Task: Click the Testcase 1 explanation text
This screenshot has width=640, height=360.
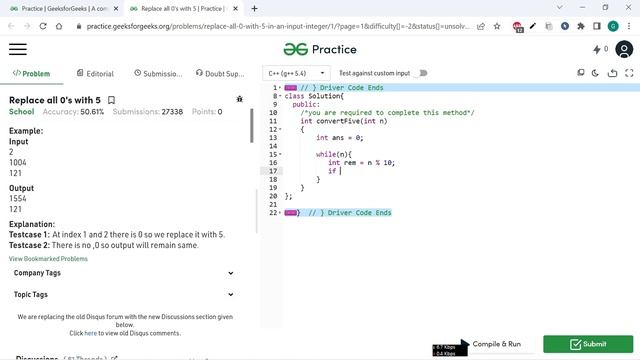Action: click(x=117, y=235)
